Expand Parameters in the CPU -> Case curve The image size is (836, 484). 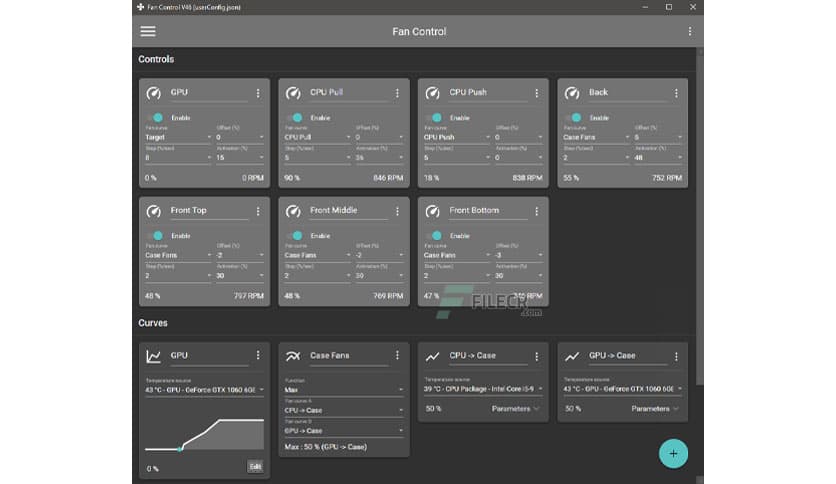coord(516,408)
